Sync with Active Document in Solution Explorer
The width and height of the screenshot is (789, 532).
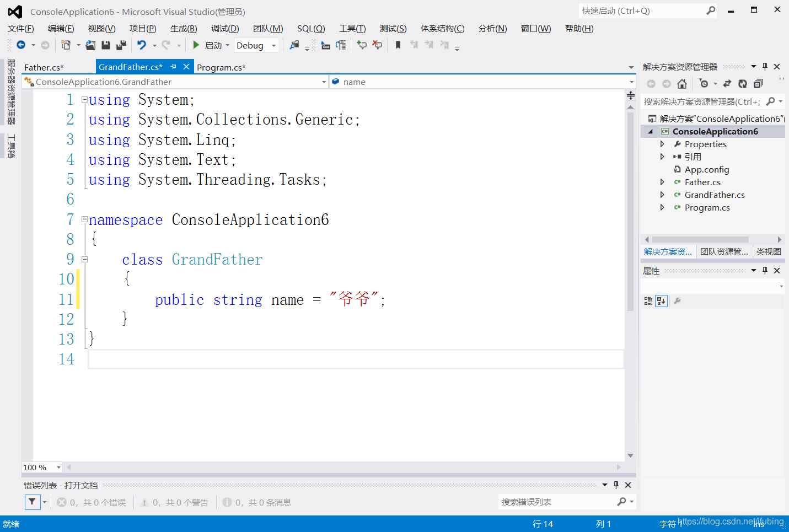pyautogui.click(x=727, y=84)
